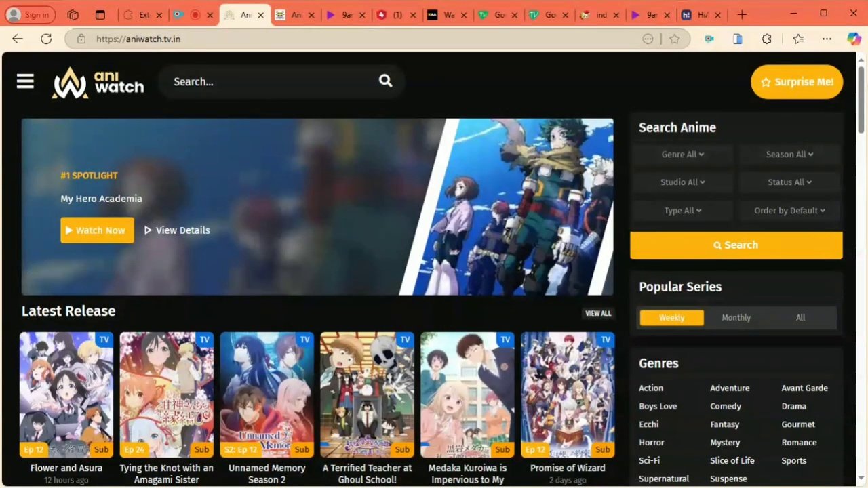Open the hamburger navigation menu
The width and height of the screenshot is (868, 488).
coord(25,82)
